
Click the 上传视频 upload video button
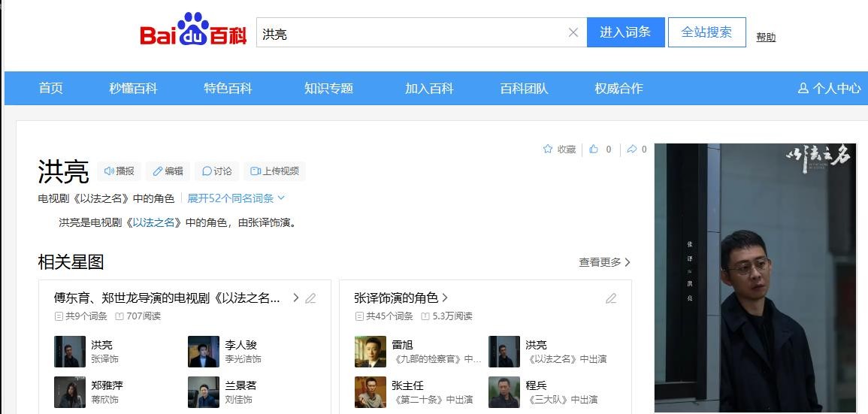(x=274, y=171)
